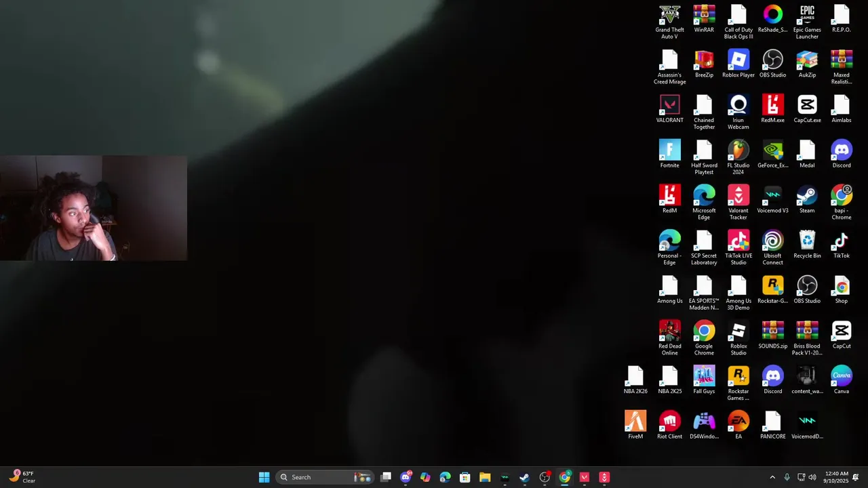Open the Riot Client desktop icon
868x488 pixels.
point(669,426)
